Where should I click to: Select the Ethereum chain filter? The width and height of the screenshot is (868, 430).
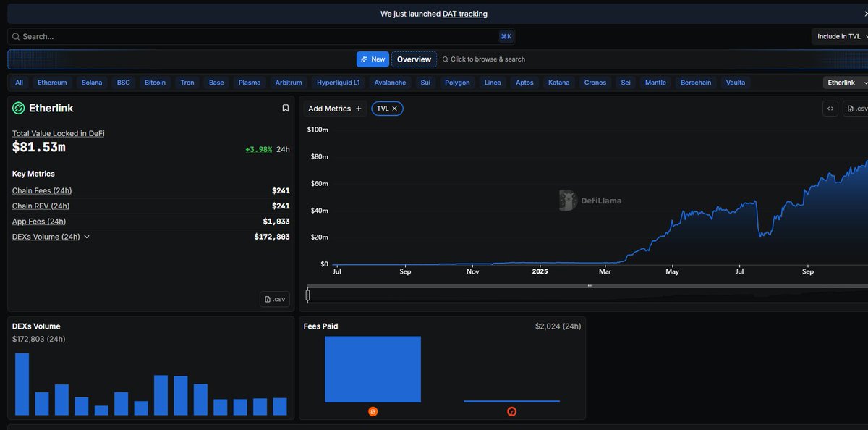(x=52, y=83)
